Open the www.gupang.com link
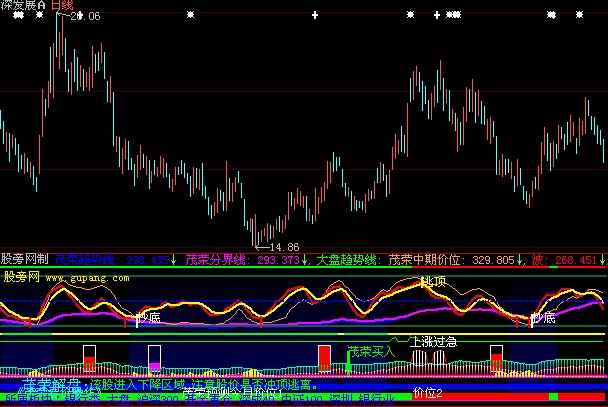 [87, 278]
